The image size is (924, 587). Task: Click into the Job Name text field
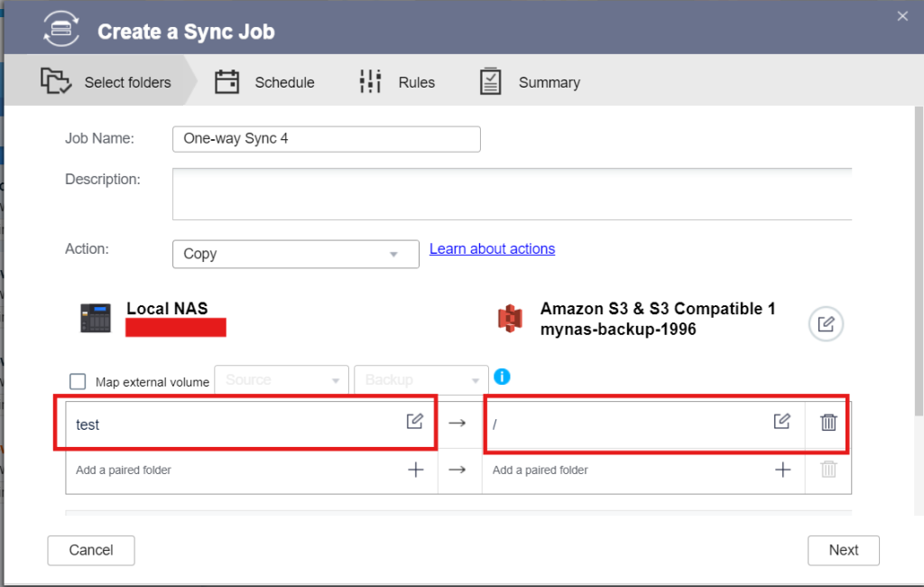coord(326,139)
